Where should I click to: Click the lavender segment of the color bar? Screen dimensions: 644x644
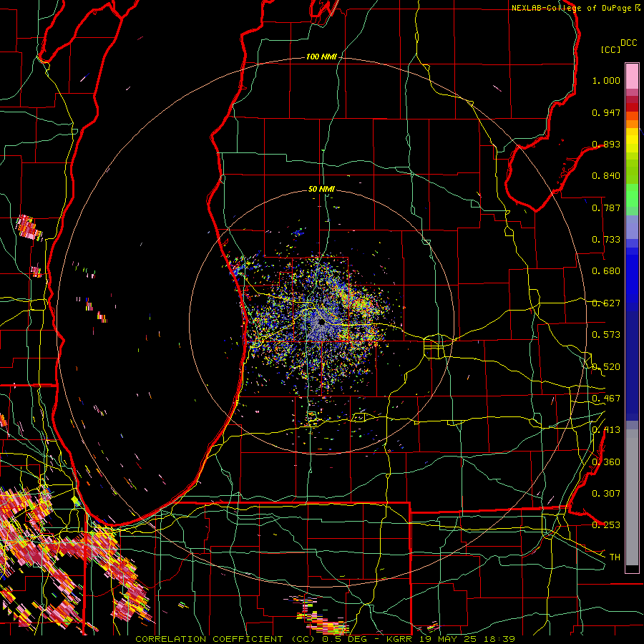pos(632,227)
